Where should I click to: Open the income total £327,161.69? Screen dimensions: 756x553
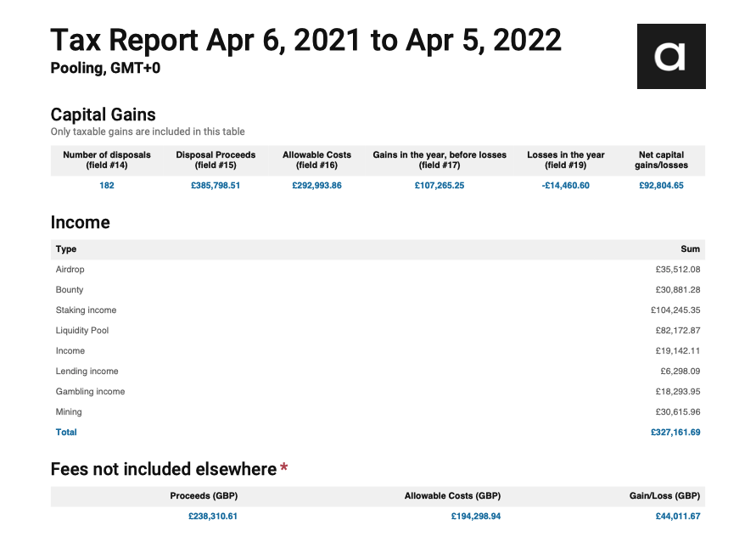point(675,433)
